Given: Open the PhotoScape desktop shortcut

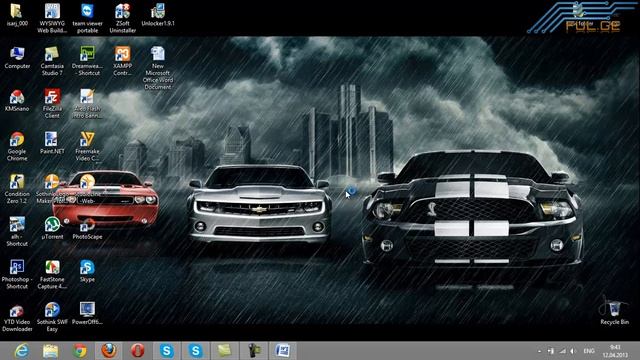Looking at the screenshot, I should [x=87, y=228].
